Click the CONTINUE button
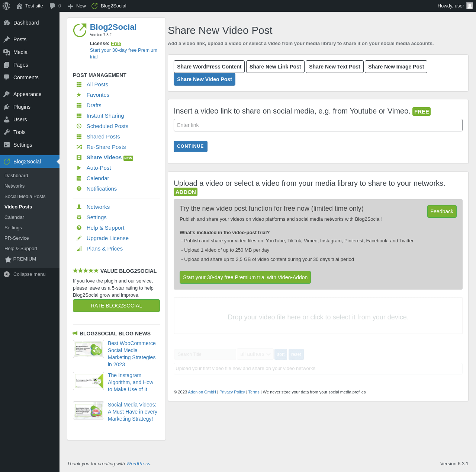 click(190, 146)
